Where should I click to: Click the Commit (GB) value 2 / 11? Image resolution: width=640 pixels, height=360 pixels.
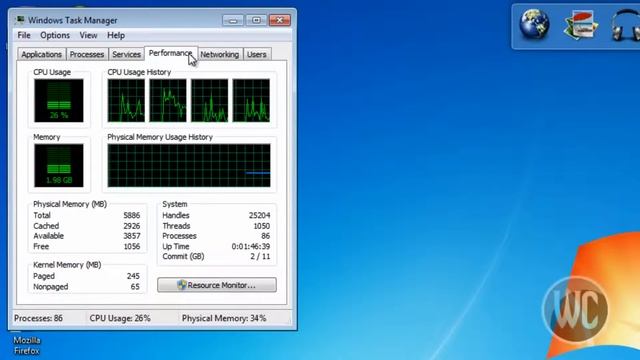coord(260,256)
